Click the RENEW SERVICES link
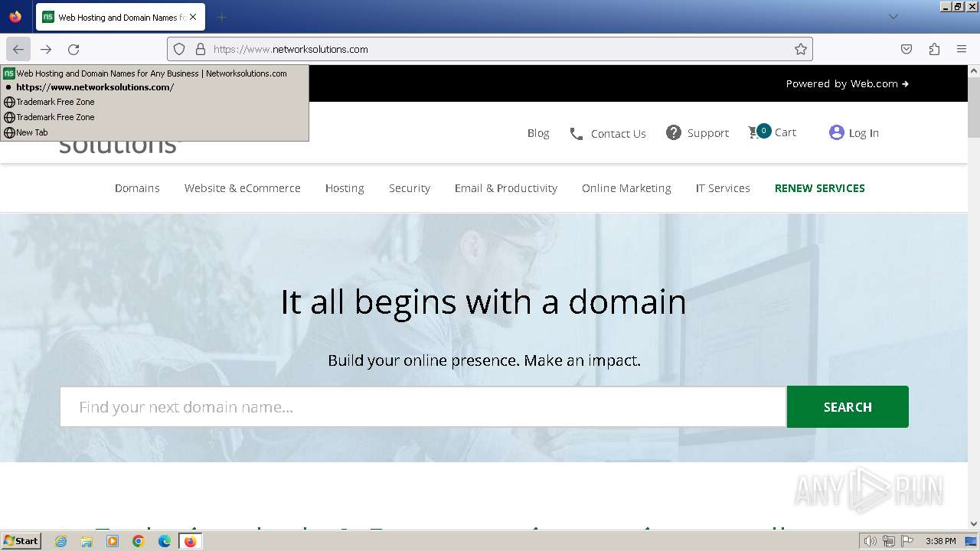 [x=820, y=188]
